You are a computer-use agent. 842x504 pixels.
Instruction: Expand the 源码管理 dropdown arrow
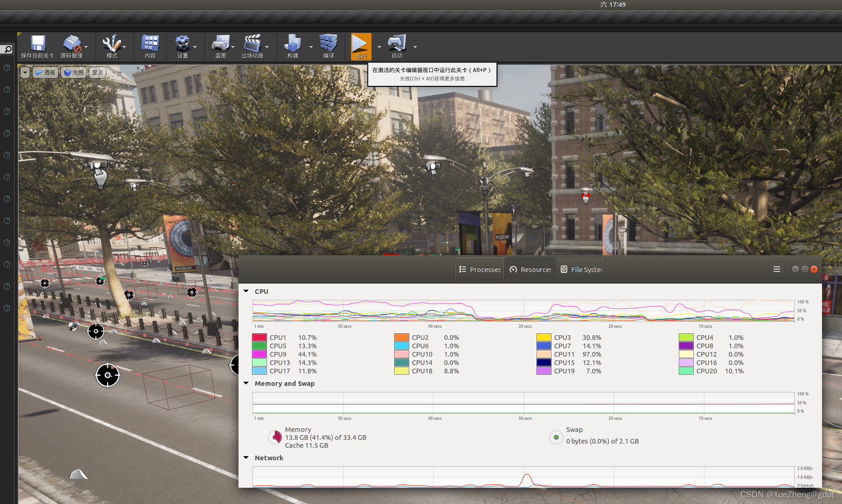tap(86, 46)
